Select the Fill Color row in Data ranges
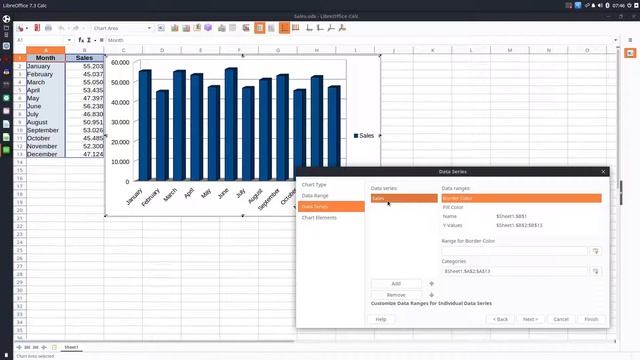This screenshot has height=360, width=640. click(x=521, y=207)
